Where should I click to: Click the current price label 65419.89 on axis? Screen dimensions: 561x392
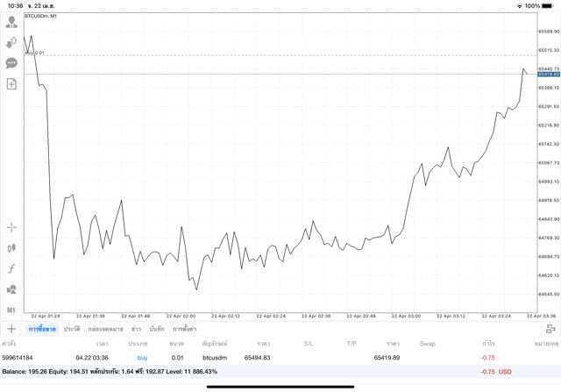[x=548, y=75]
